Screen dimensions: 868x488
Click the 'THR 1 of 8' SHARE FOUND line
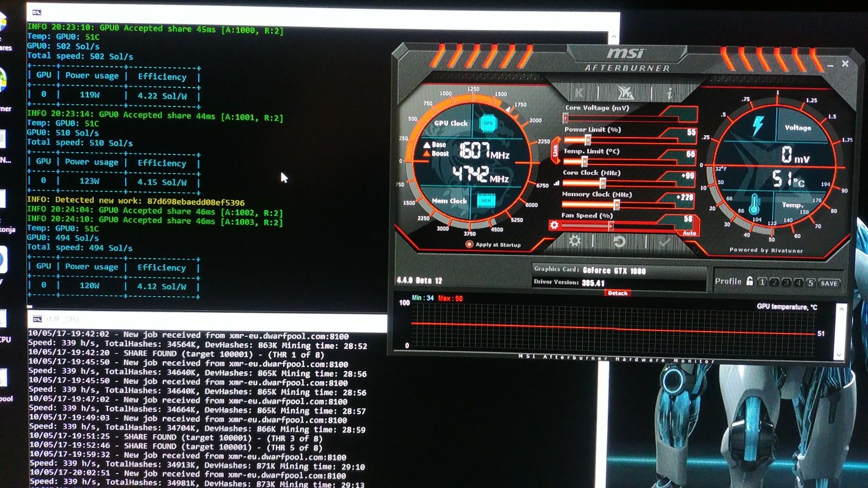pyautogui.click(x=176, y=355)
